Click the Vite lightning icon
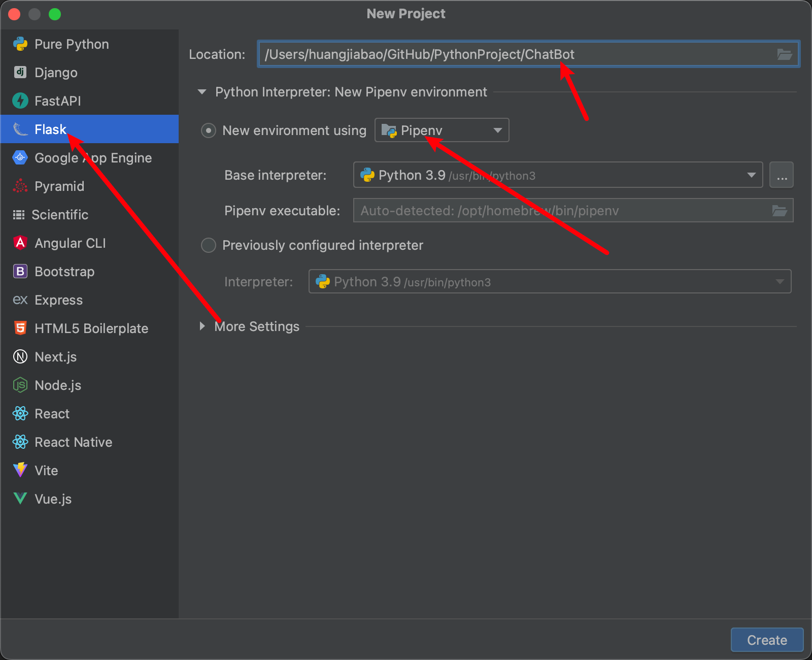This screenshot has height=660, width=812. coord(20,471)
